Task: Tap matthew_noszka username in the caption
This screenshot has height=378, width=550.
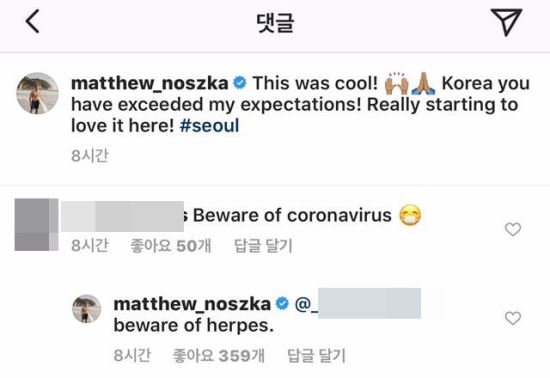Action: click(150, 83)
